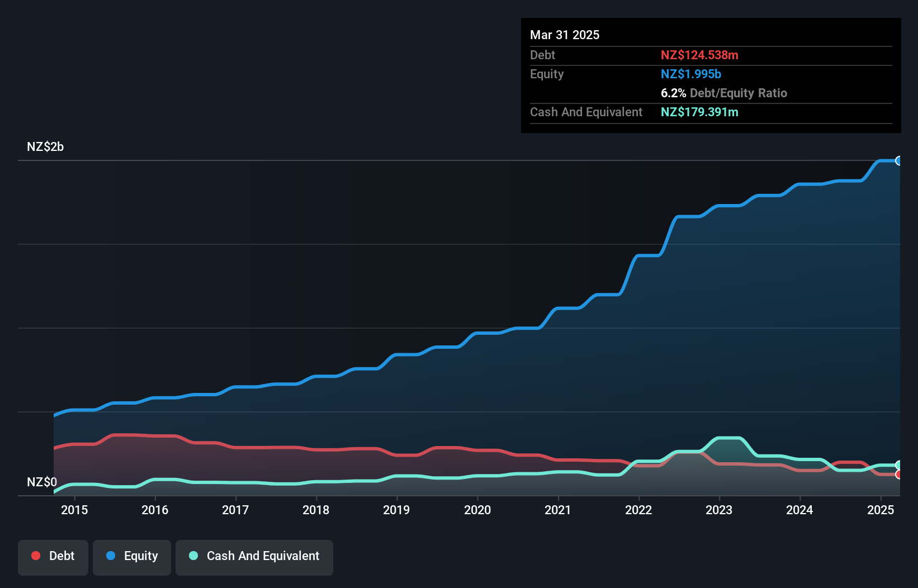Image resolution: width=918 pixels, height=588 pixels.
Task: Toggle the Cash And Equivalent series
Action: pyautogui.click(x=254, y=557)
